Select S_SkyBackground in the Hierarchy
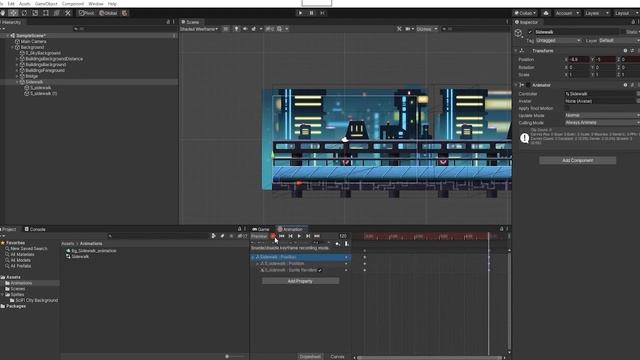 pyautogui.click(x=43, y=53)
